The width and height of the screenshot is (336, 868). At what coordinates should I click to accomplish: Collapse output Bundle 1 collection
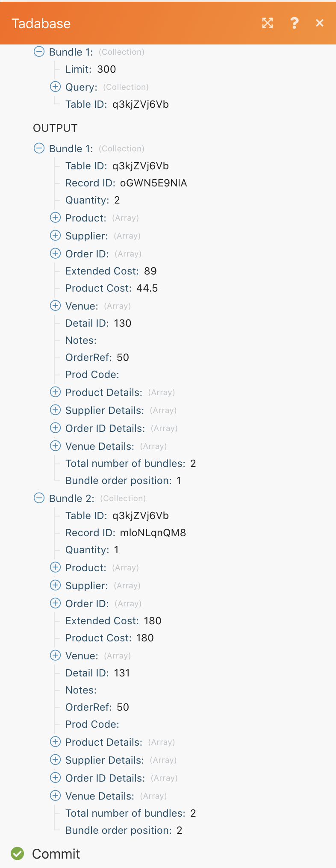[x=39, y=148]
